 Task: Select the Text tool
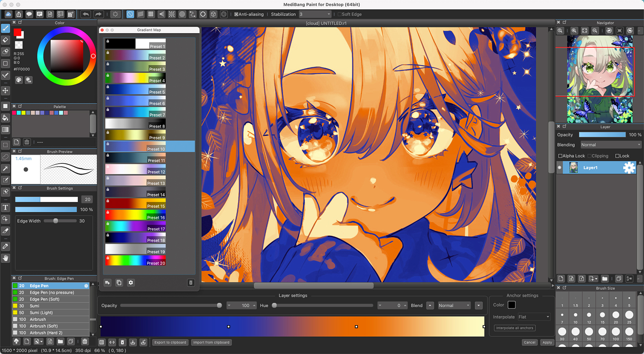[x=6, y=208]
